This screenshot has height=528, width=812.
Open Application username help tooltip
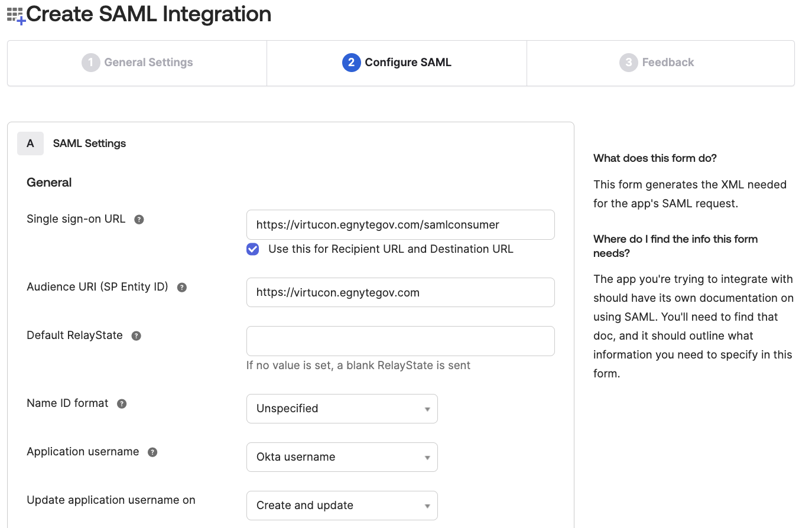[x=152, y=452]
